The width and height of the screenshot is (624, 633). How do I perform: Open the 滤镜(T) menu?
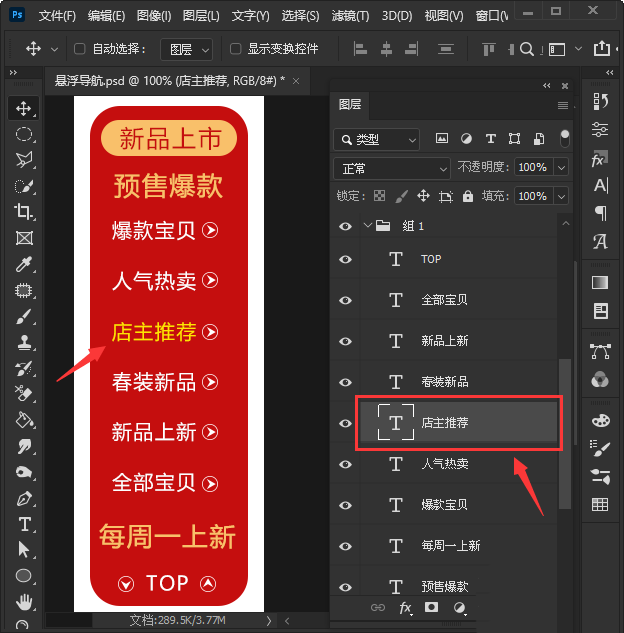(x=350, y=16)
